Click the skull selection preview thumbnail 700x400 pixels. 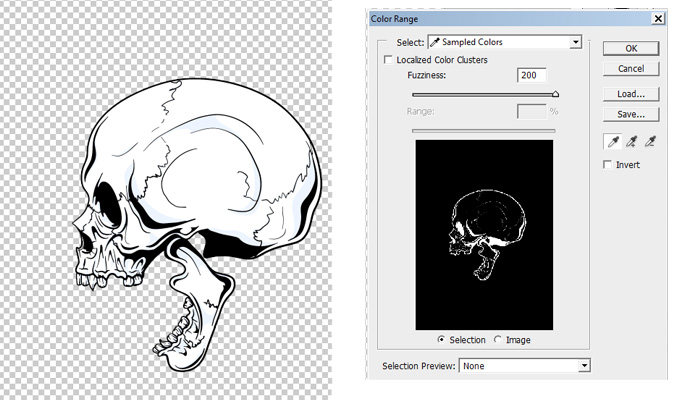click(484, 235)
